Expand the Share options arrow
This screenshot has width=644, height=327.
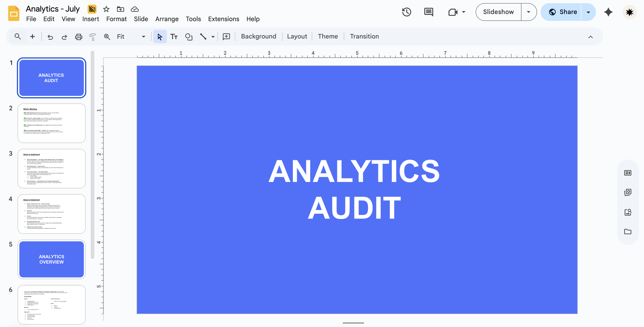click(x=588, y=12)
